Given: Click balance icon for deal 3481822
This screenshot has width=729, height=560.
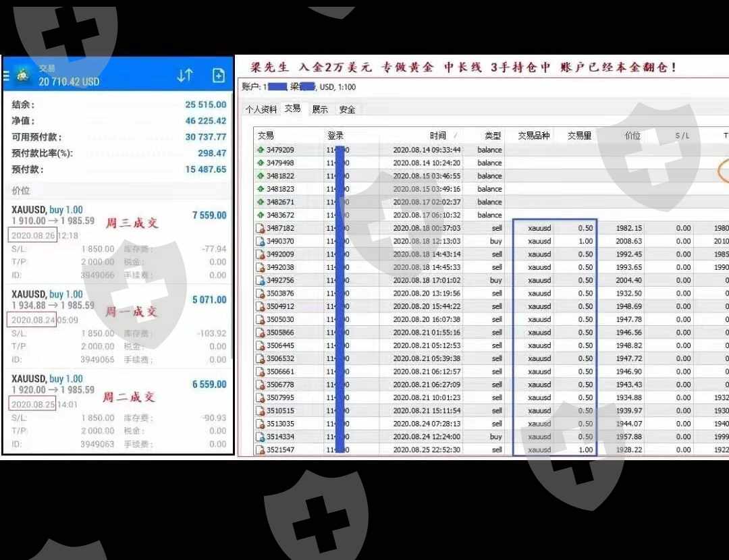Looking at the screenshot, I should [x=261, y=175].
